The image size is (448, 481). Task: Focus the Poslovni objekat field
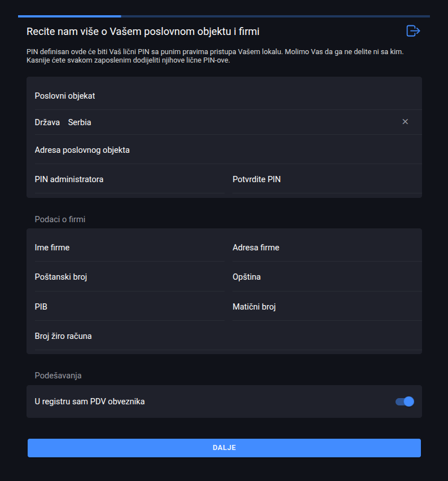pos(229,96)
